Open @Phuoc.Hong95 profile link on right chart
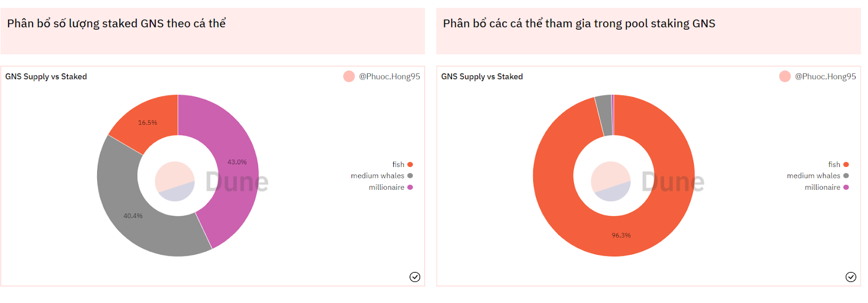 coord(826,76)
